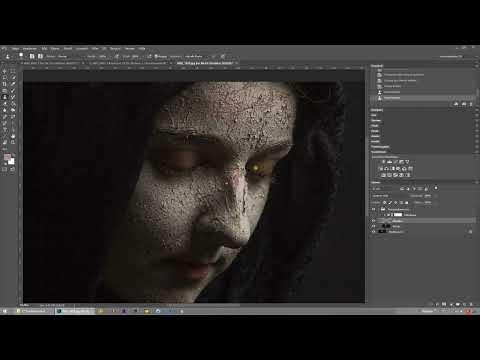Screen dimensions: 480x360
Task: Toggle the Clone Source panel button
Action: pyautogui.click(x=40, y=56)
